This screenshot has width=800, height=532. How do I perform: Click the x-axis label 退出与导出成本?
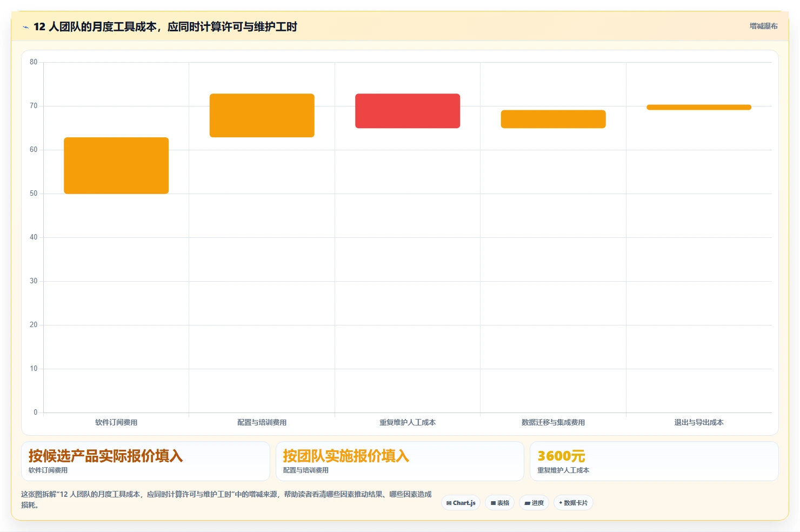click(x=699, y=422)
